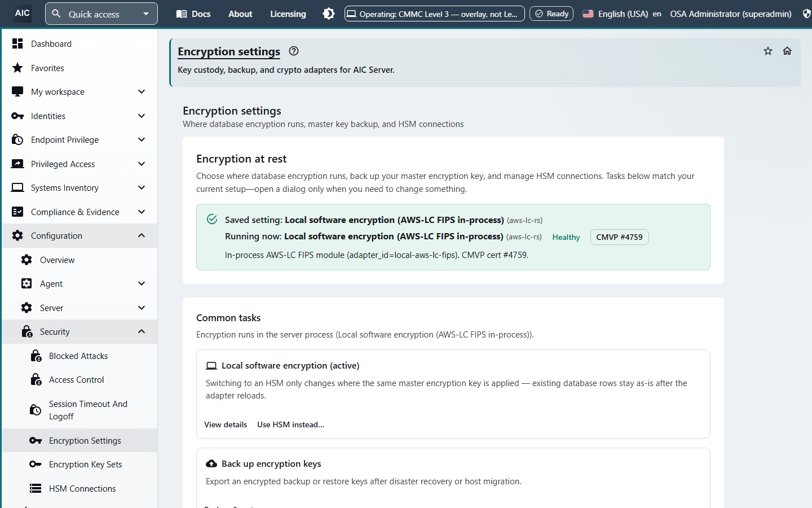Click the Encryption settings page title
The width and height of the screenshot is (812, 508).
pos(229,51)
